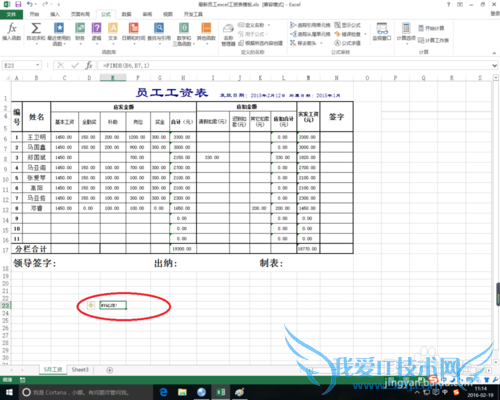
Task: Expand the AutoSum dropdown arrow
Action: coord(36,43)
